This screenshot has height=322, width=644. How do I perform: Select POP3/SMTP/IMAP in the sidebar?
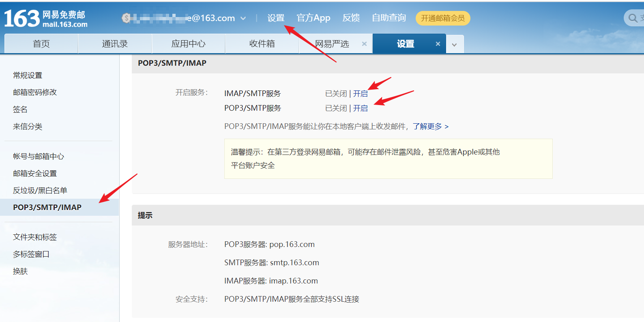(59, 207)
